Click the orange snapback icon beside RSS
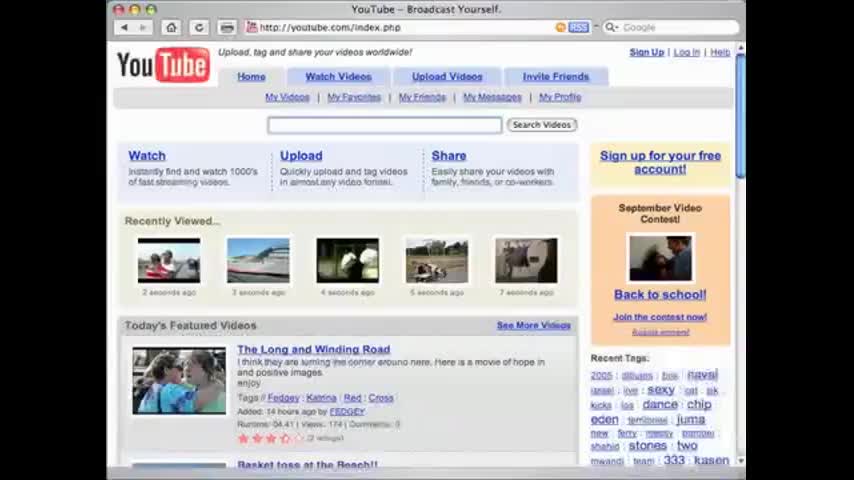Screen dimensions: 854x480 pos(560,27)
